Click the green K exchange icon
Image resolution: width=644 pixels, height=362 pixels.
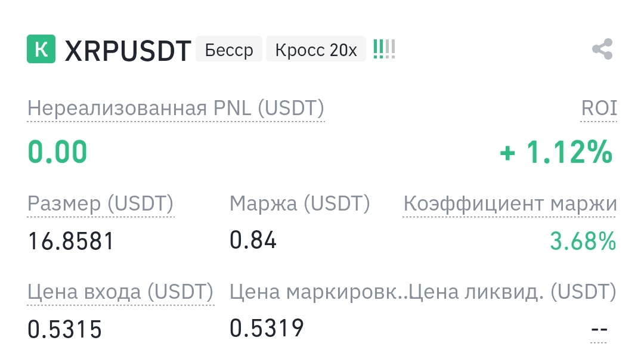[x=41, y=49]
